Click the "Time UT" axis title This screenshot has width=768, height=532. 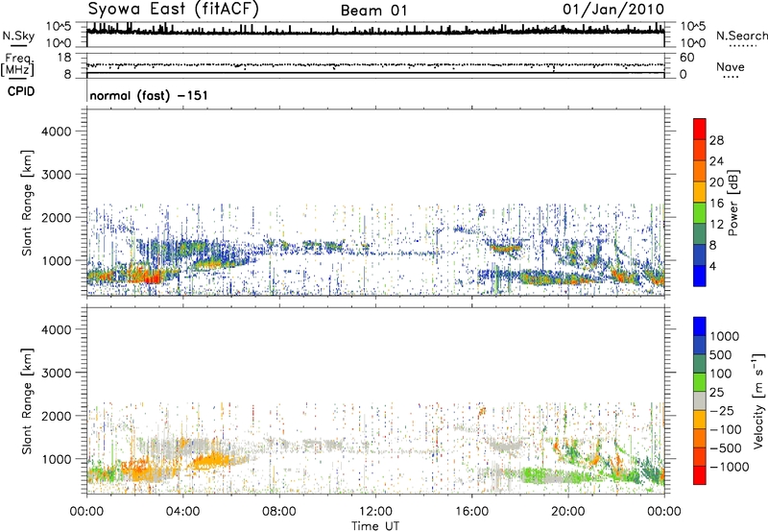click(375, 526)
